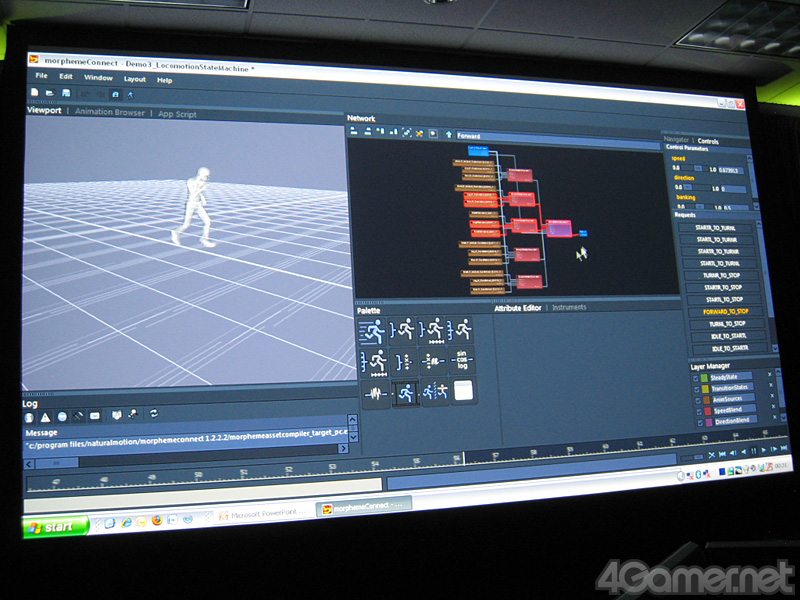Viewport: 800px width, 600px height.
Task: Click the play forward playback button
Action: (x=764, y=450)
